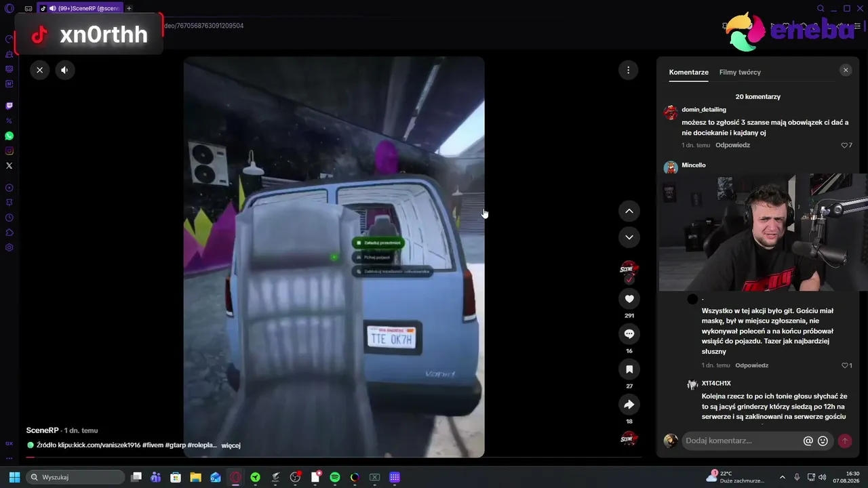Open X (Twitter) in the Opera sidebar
The image size is (868, 488).
coord(9,165)
